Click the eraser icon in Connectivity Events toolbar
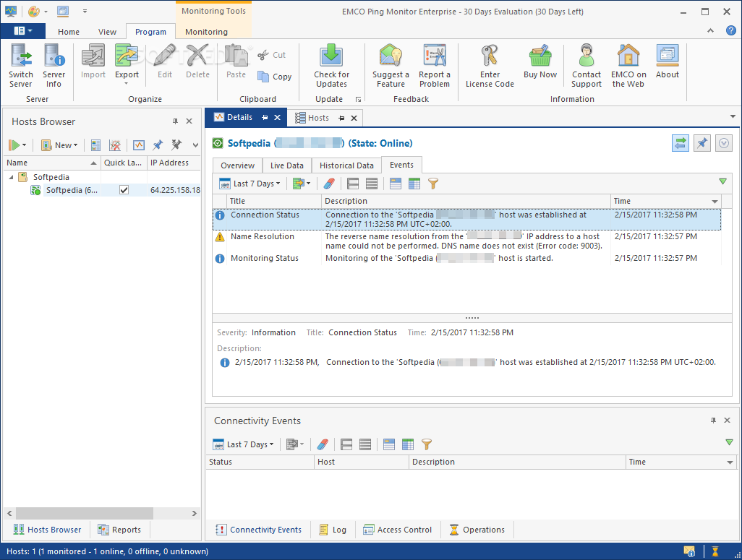The image size is (742, 560). tap(323, 444)
